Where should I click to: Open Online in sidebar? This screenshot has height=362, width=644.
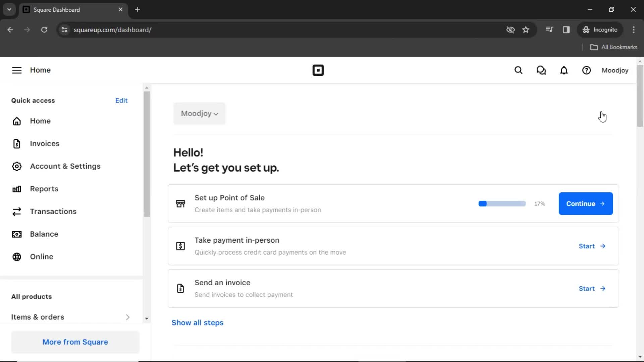(42, 257)
